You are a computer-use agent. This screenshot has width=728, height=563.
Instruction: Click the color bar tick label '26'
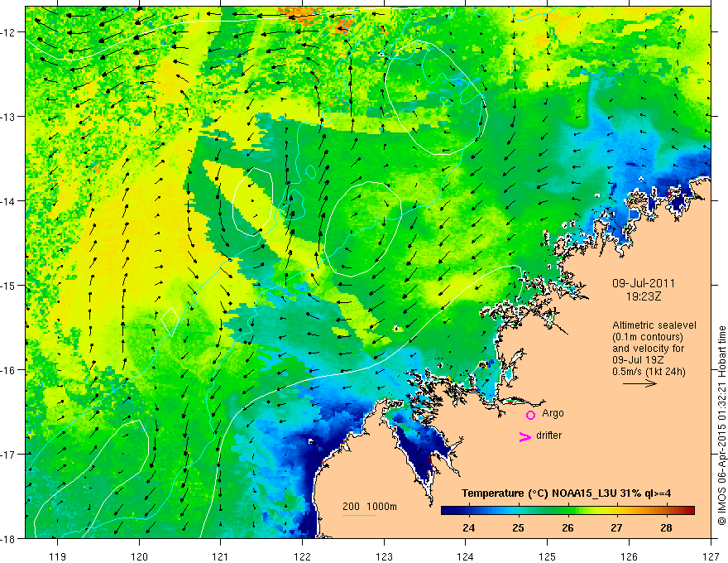(x=568, y=527)
